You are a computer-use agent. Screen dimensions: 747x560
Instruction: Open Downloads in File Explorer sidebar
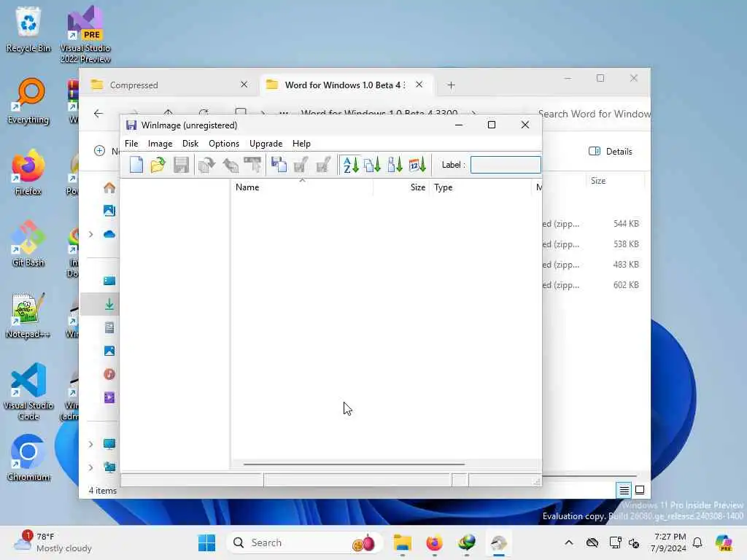[x=109, y=304]
